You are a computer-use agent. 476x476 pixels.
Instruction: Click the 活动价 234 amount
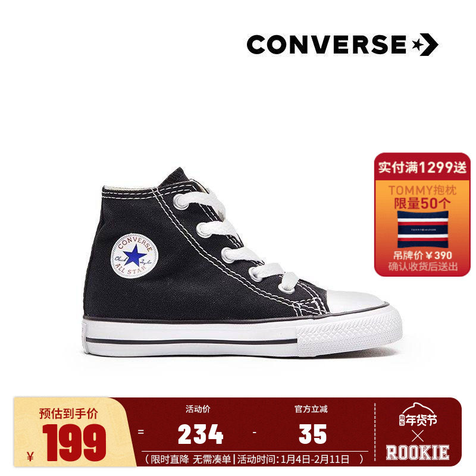point(201,434)
